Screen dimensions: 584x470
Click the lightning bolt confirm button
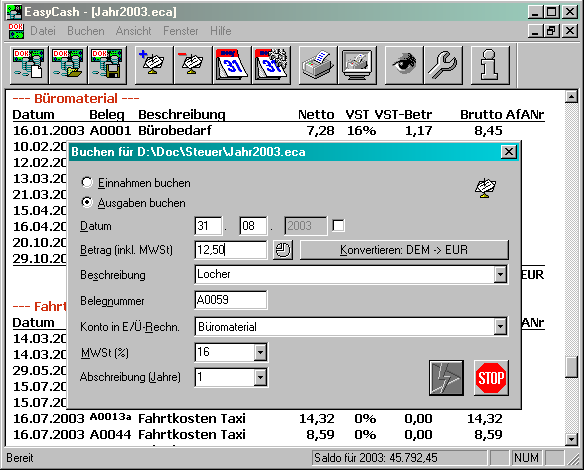click(x=446, y=378)
